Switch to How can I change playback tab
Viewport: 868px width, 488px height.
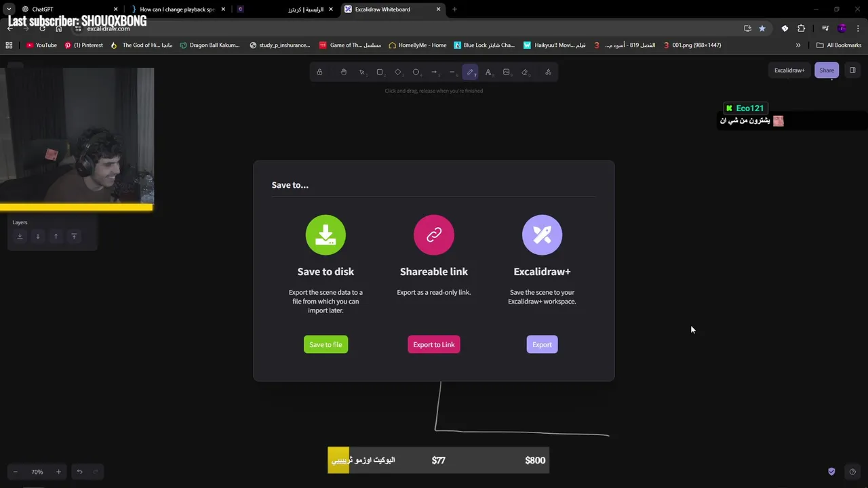point(176,9)
